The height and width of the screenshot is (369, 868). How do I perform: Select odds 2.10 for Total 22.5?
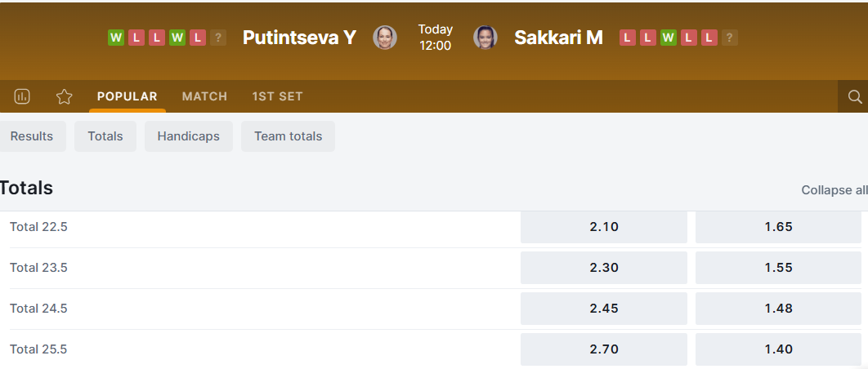(604, 227)
